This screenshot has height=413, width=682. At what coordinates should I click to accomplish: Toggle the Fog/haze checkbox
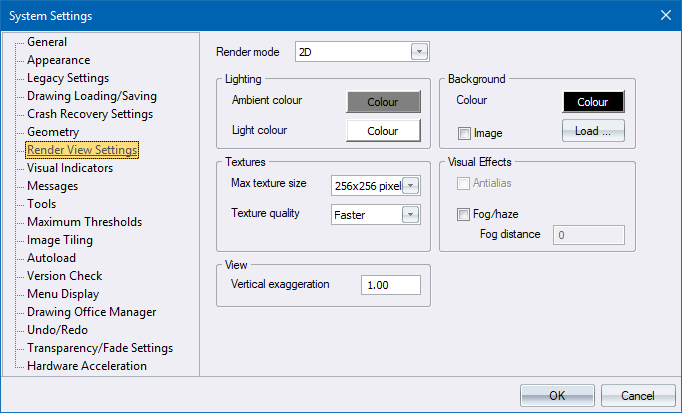pyautogui.click(x=463, y=214)
